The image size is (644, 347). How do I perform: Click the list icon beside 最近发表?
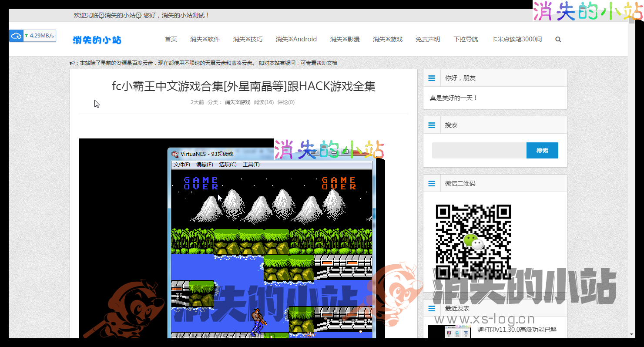click(x=432, y=308)
